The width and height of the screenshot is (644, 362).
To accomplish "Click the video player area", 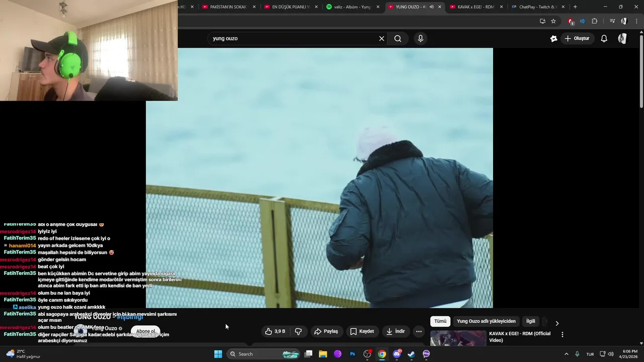I will click(319, 178).
